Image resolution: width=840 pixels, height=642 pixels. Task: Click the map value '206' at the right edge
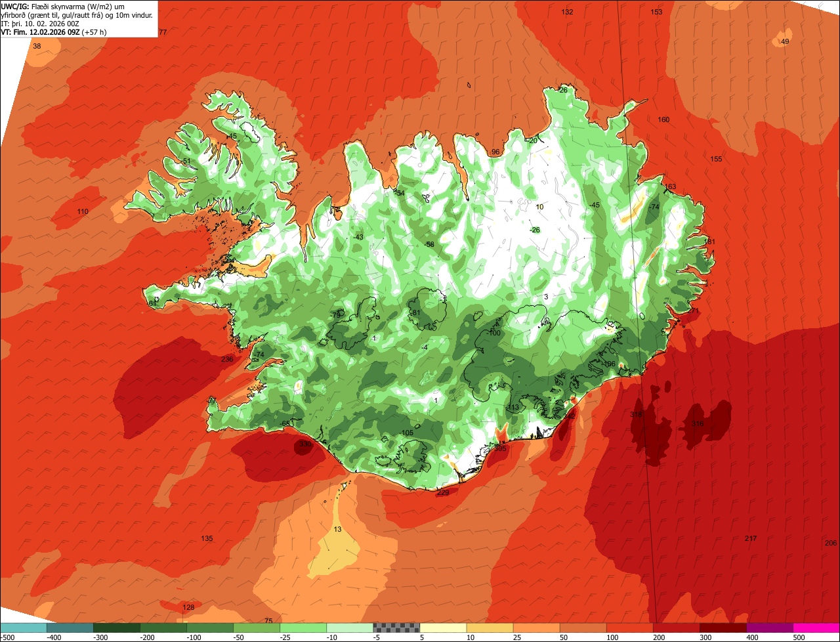coord(830,543)
